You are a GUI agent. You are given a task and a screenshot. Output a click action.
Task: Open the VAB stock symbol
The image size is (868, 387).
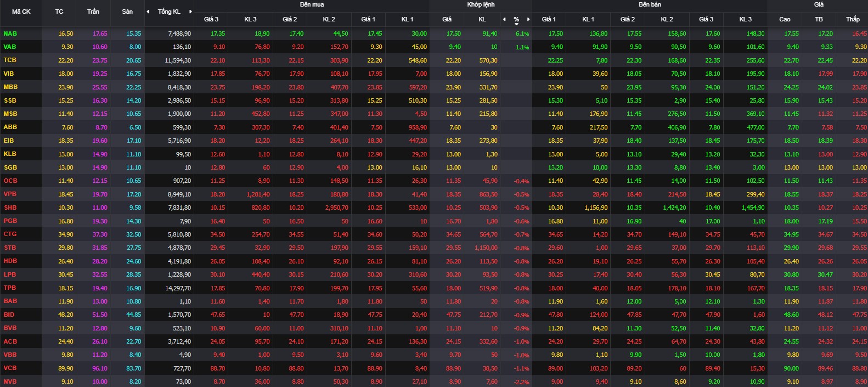10,47
